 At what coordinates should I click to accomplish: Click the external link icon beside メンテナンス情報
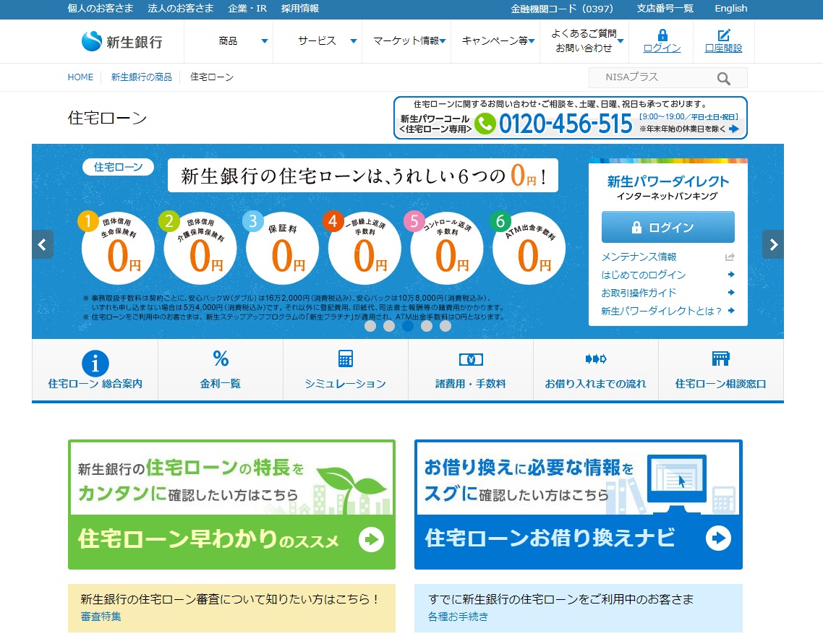click(730, 257)
